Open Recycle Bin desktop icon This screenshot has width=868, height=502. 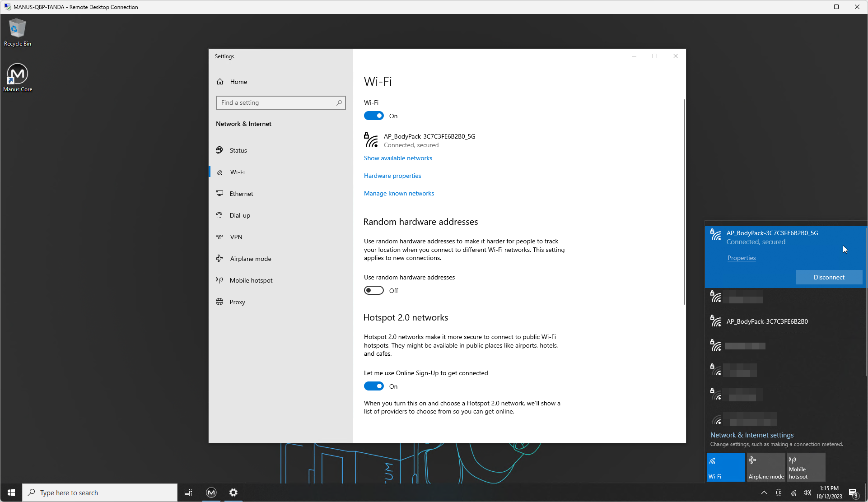(x=17, y=33)
